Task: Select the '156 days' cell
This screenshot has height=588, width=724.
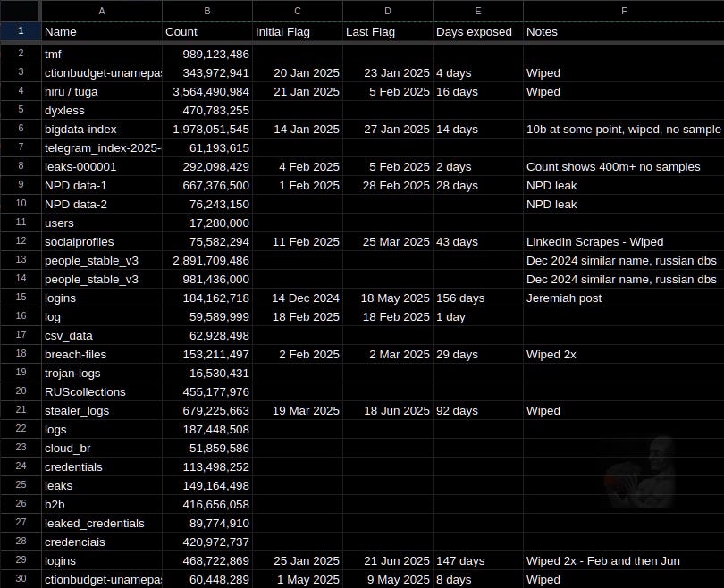Action: tap(478, 298)
